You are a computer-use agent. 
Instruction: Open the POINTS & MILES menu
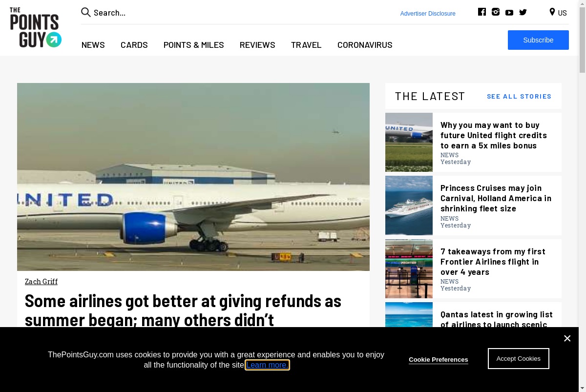coord(194,45)
